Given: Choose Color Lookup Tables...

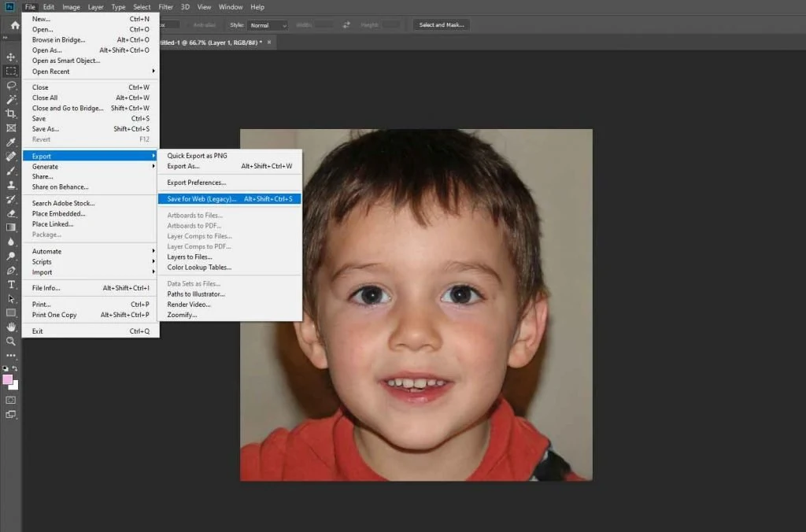Looking at the screenshot, I should tap(230, 268).
